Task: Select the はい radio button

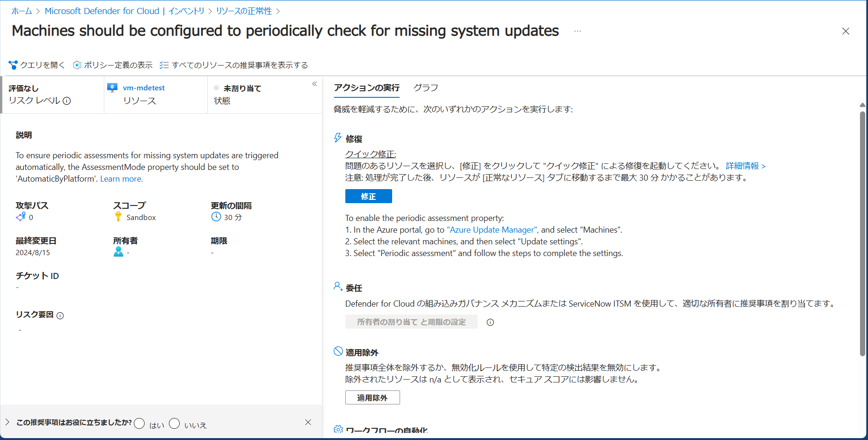Action: tap(139, 424)
